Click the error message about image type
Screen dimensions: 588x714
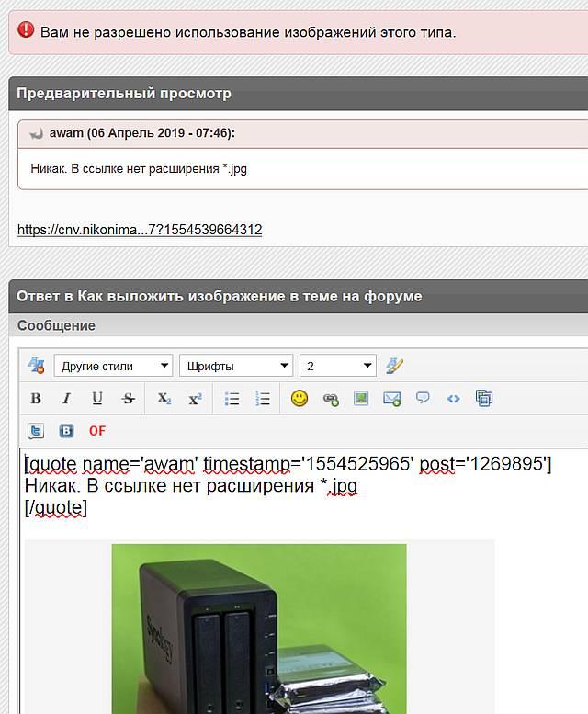(248, 33)
